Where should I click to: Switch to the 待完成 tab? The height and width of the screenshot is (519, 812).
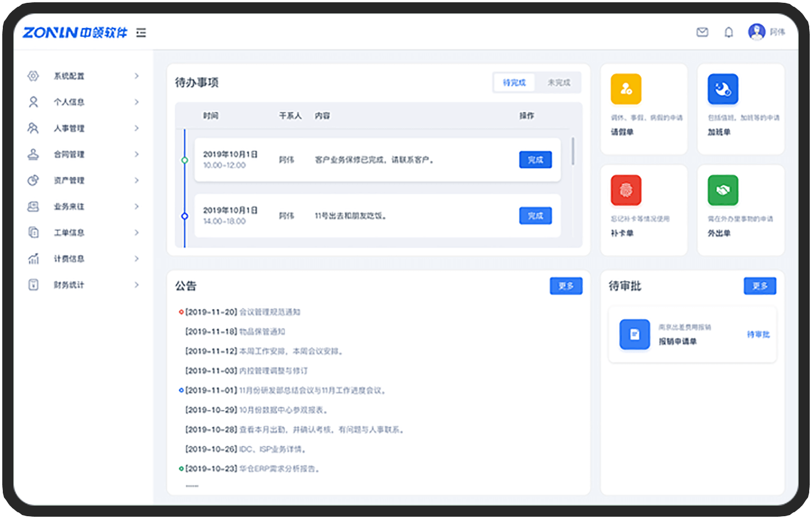[514, 82]
